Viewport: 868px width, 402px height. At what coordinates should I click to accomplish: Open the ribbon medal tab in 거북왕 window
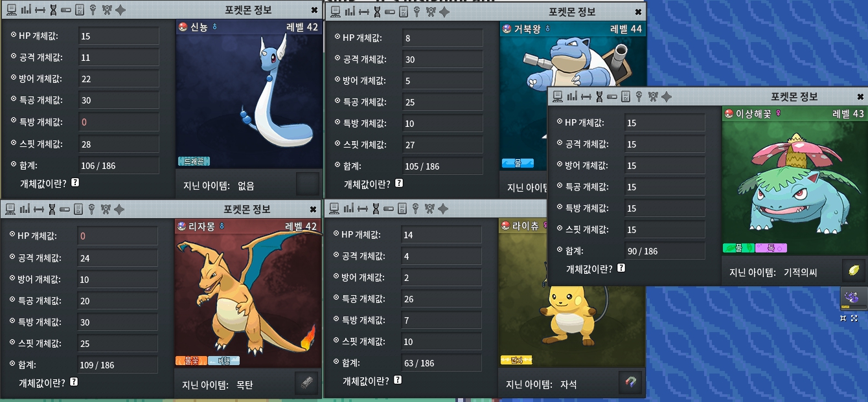429,12
